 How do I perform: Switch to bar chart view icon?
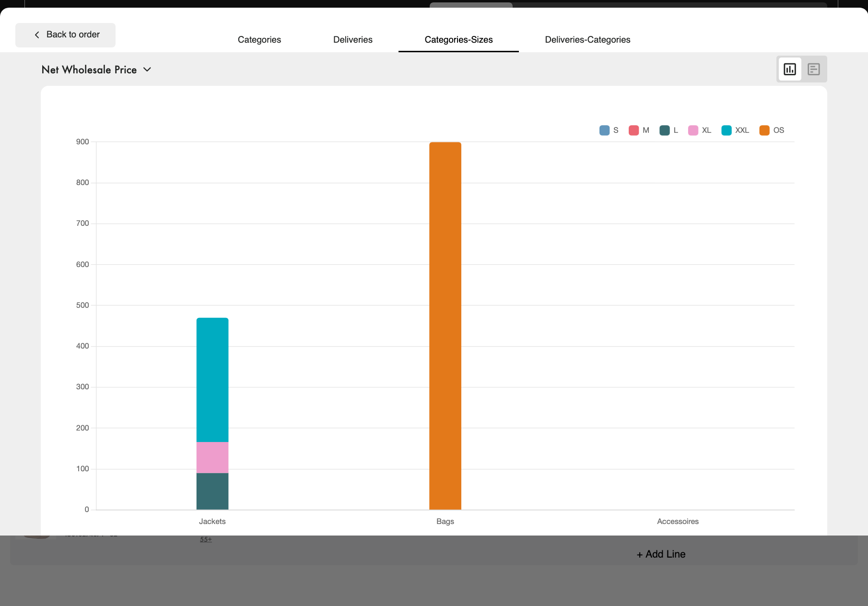point(789,69)
